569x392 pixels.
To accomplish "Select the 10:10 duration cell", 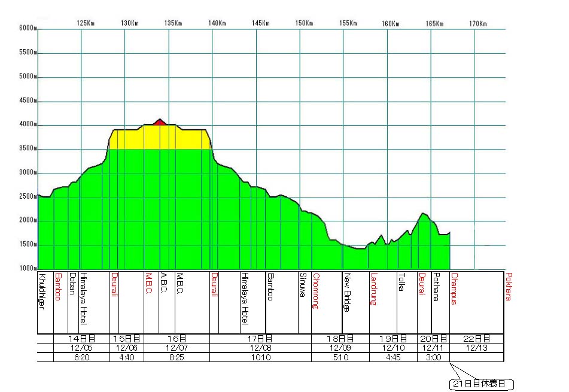I will [x=260, y=357].
